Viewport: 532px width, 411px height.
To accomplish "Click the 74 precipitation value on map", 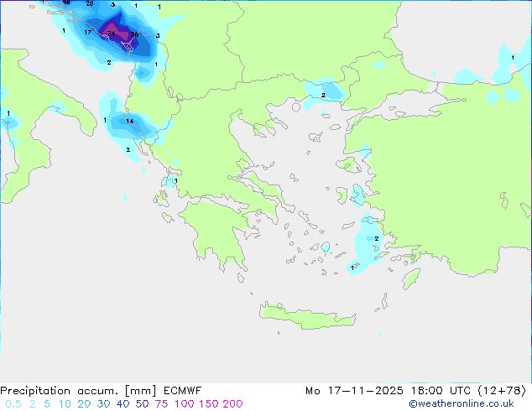I will (112, 34).
